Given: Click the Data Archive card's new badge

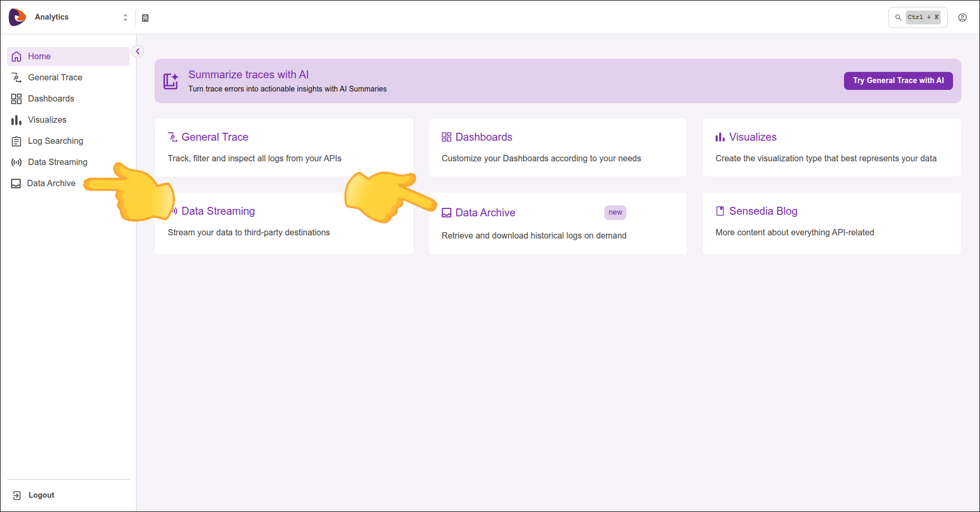Looking at the screenshot, I should pyautogui.click(x=615, y=213).
